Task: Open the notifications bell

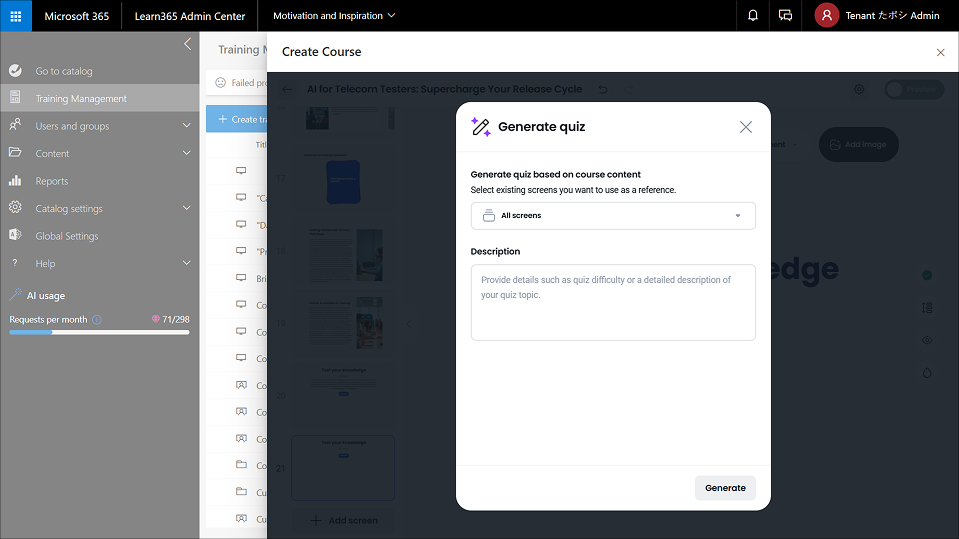Action: point(753,16)
